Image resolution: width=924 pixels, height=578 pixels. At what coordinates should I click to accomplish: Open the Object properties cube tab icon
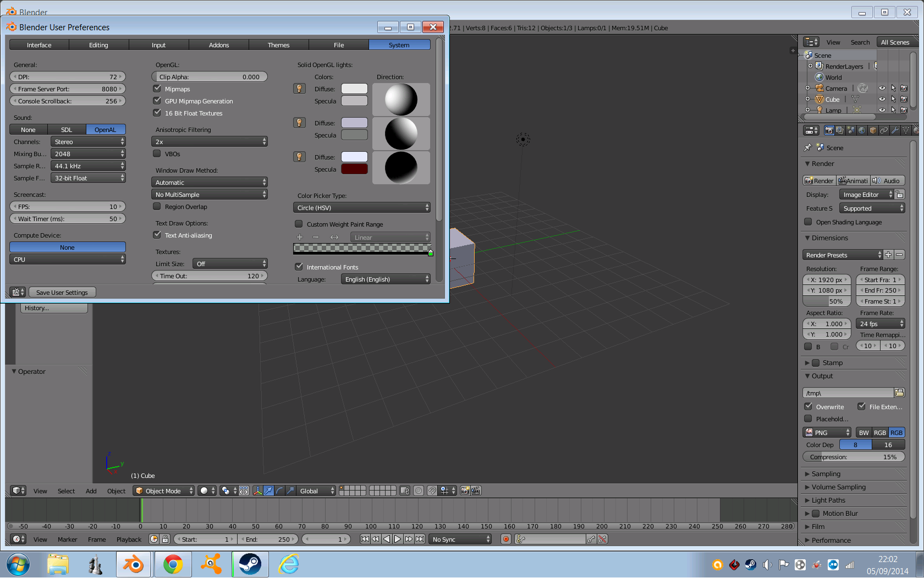(873, 130)
